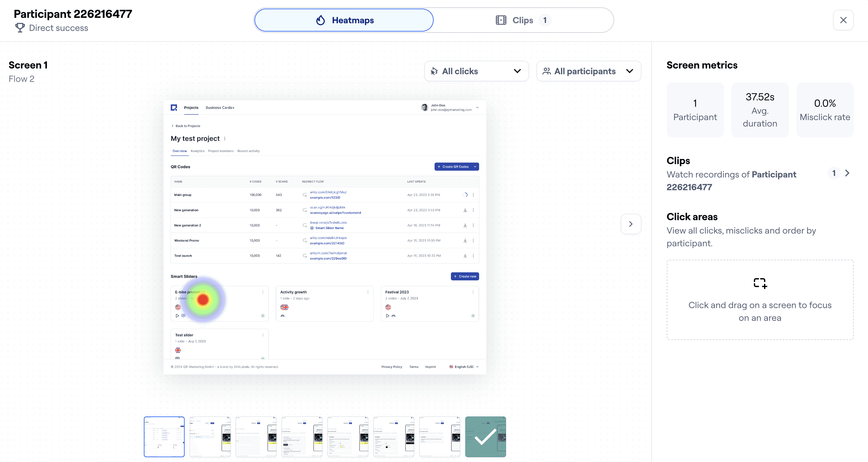868x462 pixels.
Task: Select the Analytics tab in prototype
Action: (197, 151)
